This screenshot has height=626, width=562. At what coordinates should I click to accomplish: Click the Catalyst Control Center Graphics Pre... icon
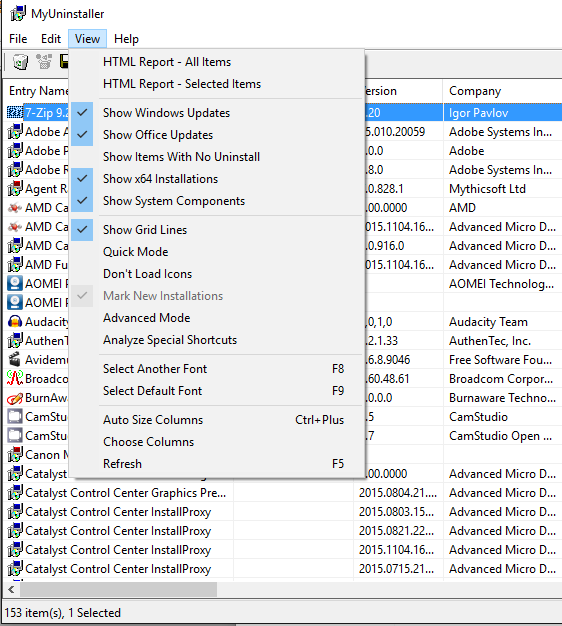(x=15, y=493)
